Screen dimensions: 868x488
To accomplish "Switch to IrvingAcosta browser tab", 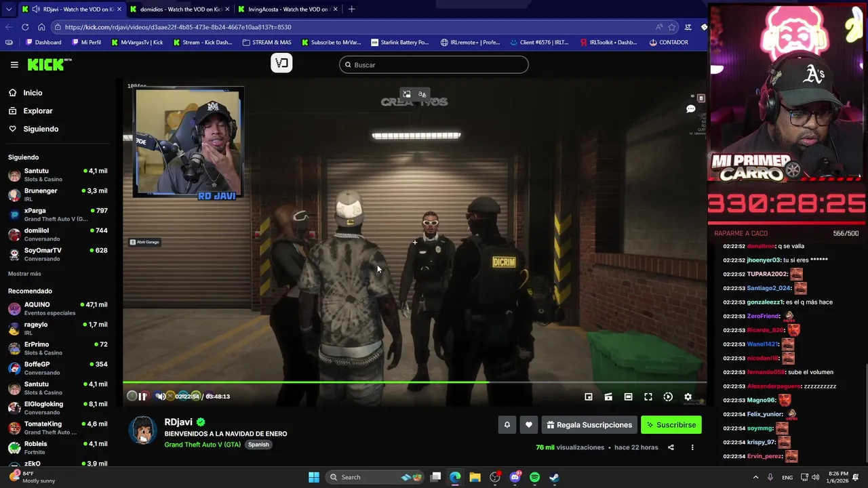I will coord(288,9).
